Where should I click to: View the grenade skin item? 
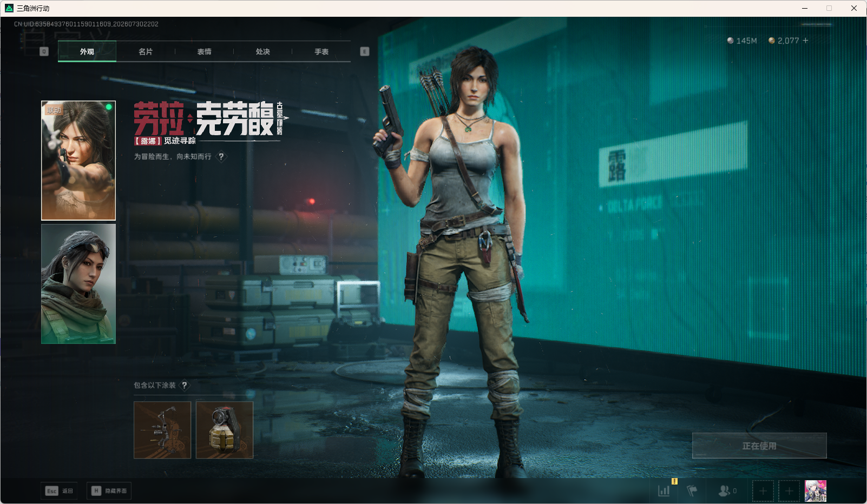225,430
